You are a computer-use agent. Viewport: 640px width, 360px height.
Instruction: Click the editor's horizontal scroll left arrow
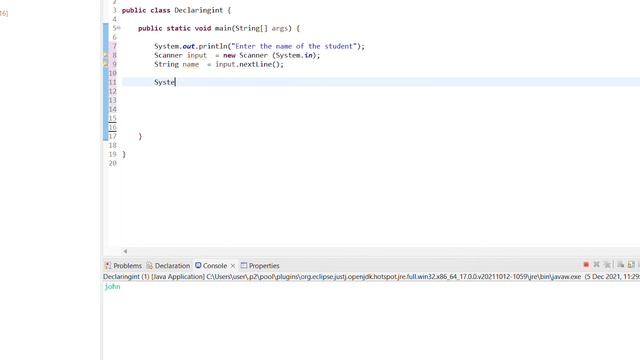tap(125, 251)
